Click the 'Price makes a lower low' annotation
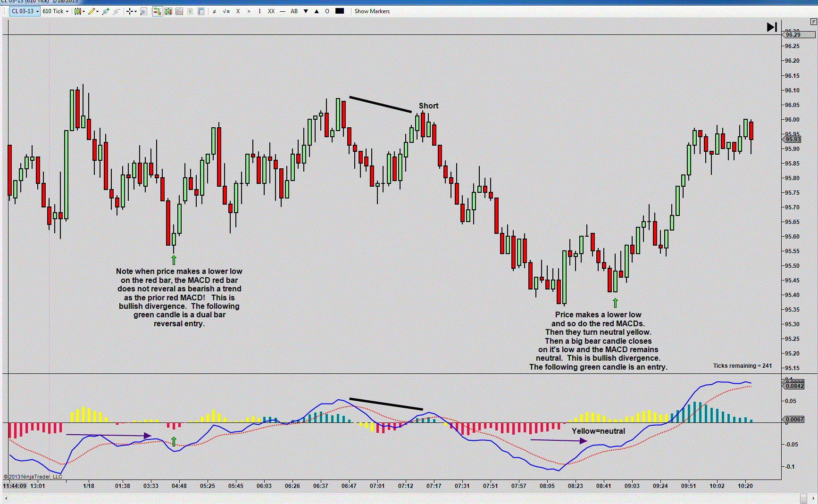This screenshot has width=818, height=504. click(598, 341)
